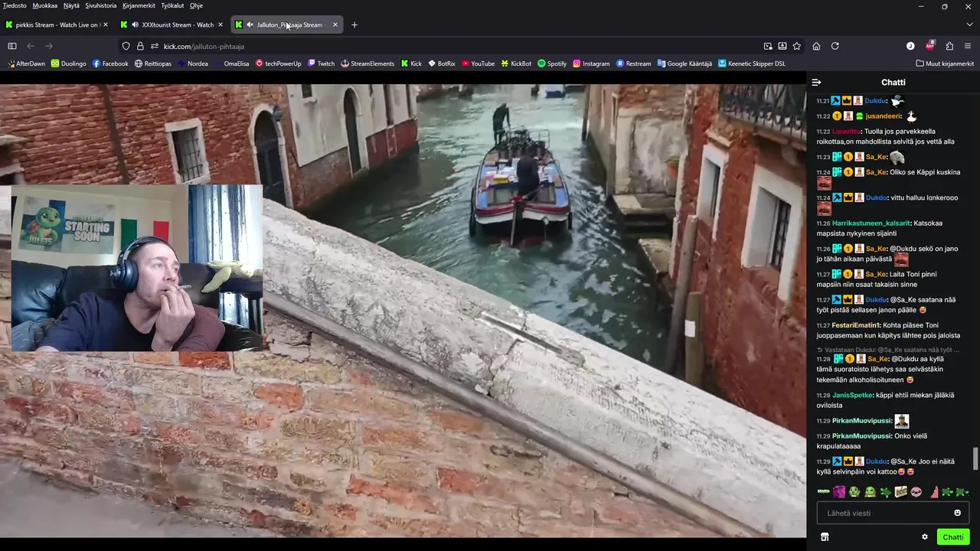The width and height of the screenshot is (980, 551).
Task: Close the Jalluton_Pihtaaja Stream tab
Action: (335, 24)
